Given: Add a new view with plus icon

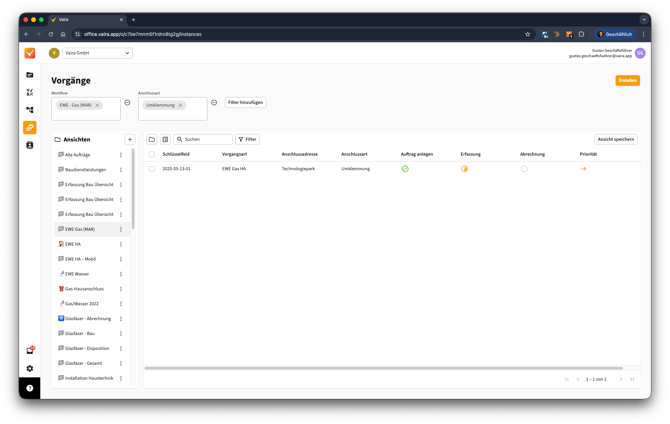Looking at the screenshot, I should (130, 139).
